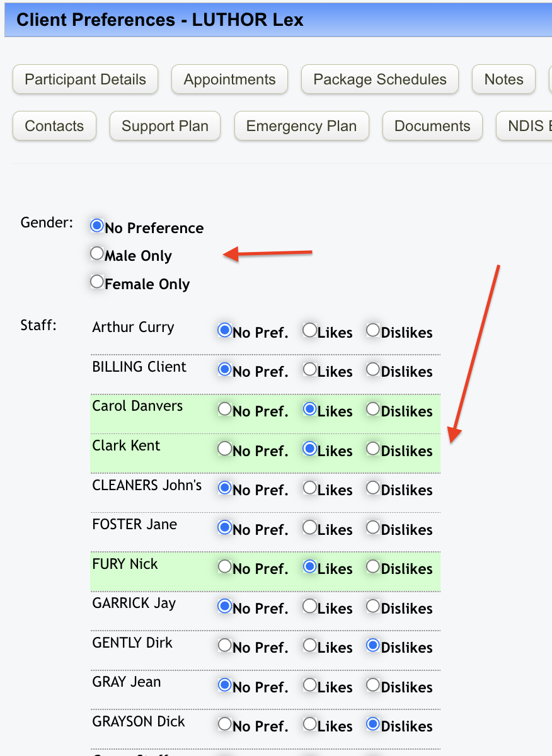The height and width of the screenshot is (756, 552).
Task: Set GRAYSON Dick to No Pref.
Action: (224, 724)
